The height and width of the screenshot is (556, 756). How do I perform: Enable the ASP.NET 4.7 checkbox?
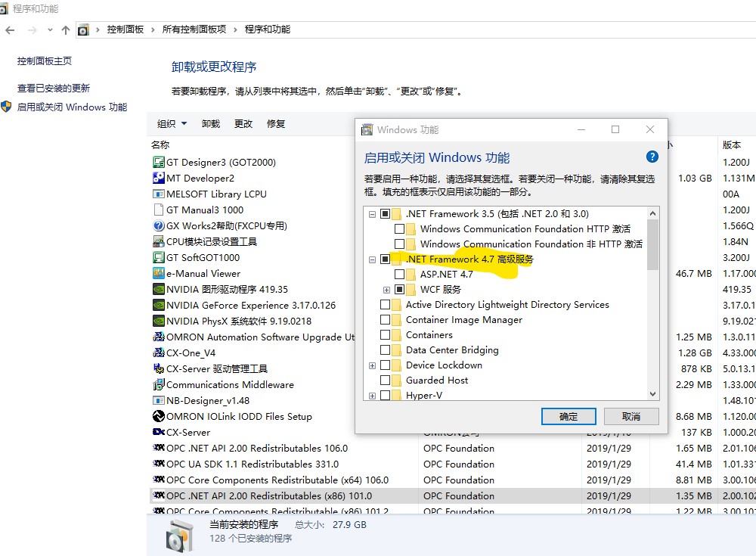(399, 274)
